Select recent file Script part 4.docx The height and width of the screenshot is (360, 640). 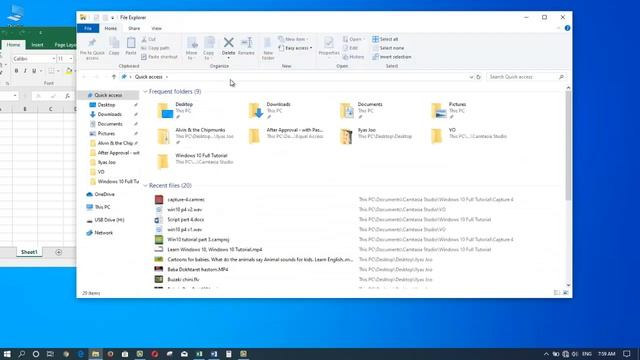click(x=186, y=220)
